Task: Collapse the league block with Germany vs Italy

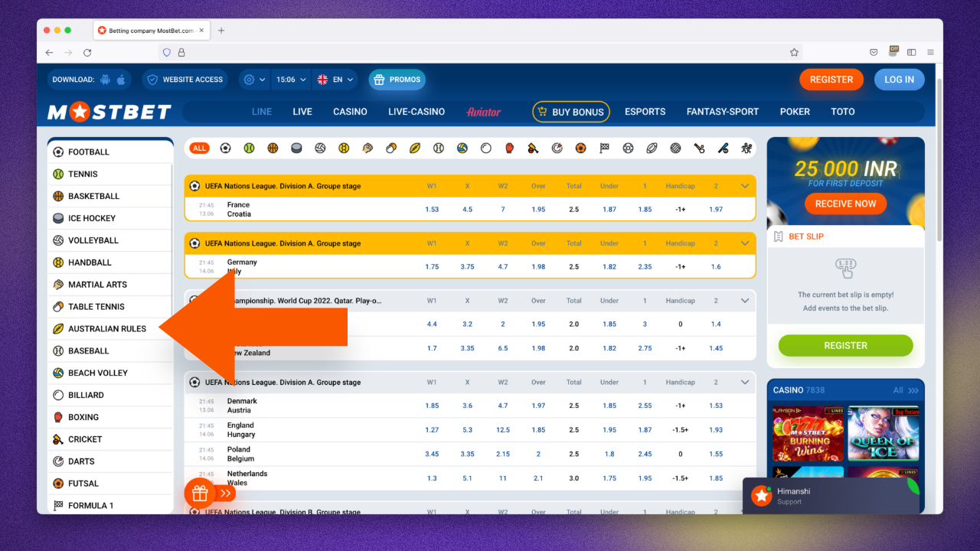Action: (x=745, y=243)
